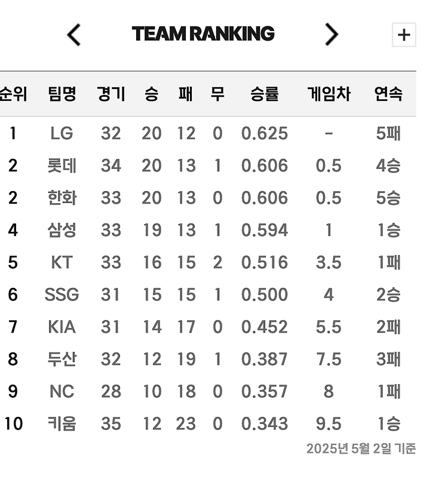The image size is (448, 482).
Task: Select the SSG team row
Action: click(x=62, y=294)
